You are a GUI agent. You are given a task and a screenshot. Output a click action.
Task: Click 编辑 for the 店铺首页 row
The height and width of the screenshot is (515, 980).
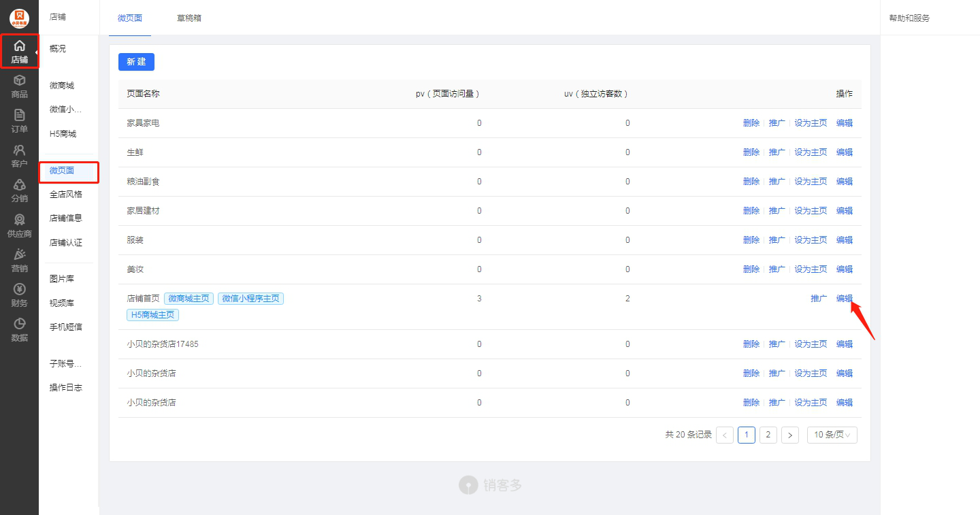tap(844, 299)
